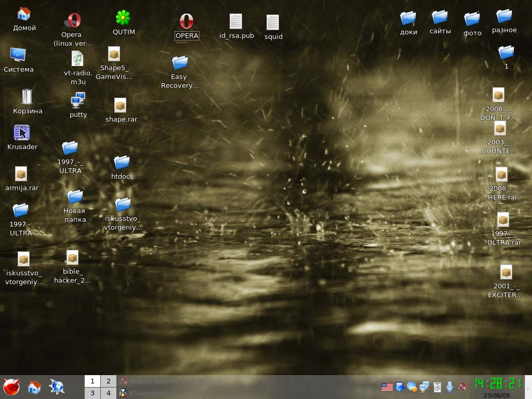Select the putty desktop icon
The image size is (532, 399).
click(x=78, y=100)
